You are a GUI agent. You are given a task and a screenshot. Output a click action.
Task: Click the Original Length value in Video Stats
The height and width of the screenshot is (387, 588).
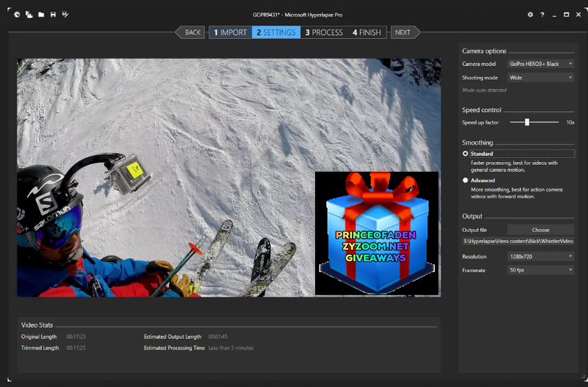click(75, 336)
